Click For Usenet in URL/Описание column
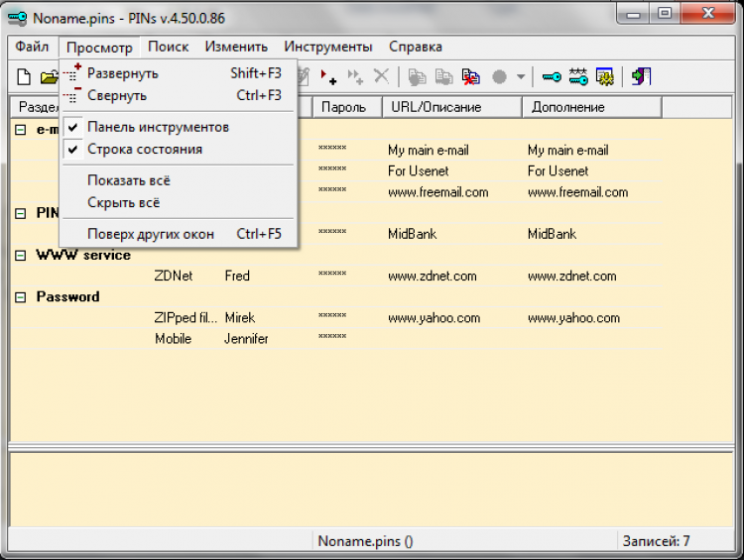 418,171
